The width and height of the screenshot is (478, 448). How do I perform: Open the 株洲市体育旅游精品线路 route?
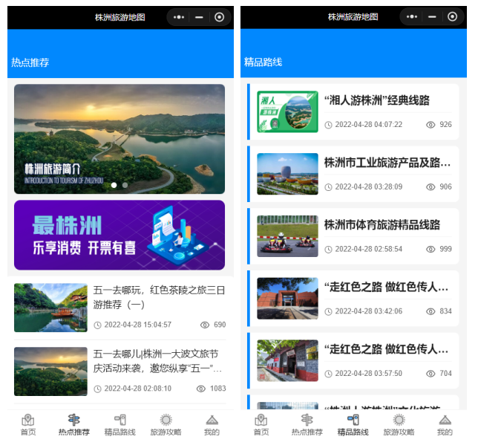pyautogui.click(x=382, y=224)
